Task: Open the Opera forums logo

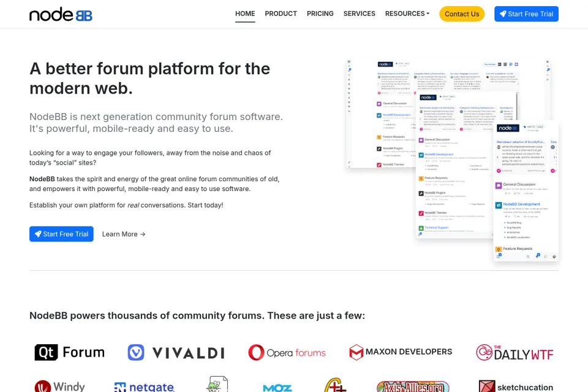Action: 287,353
